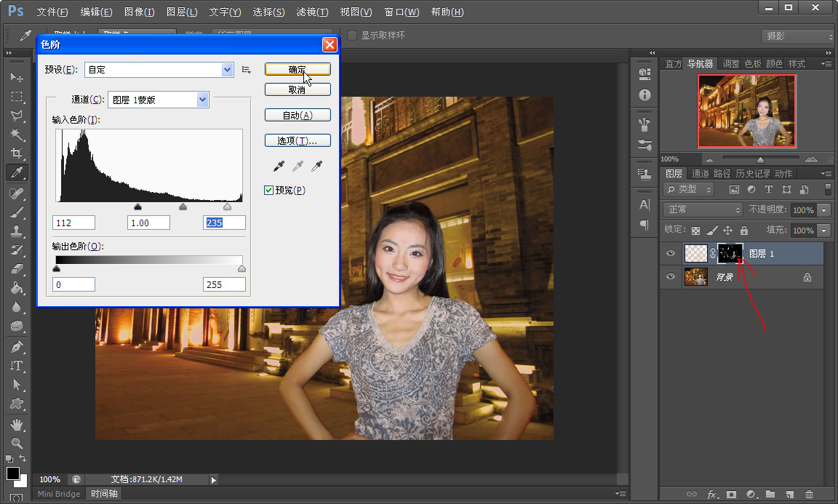The image size is (838, 504).
Task: Select the Crop tool
Action: click(x=17, y=153)
